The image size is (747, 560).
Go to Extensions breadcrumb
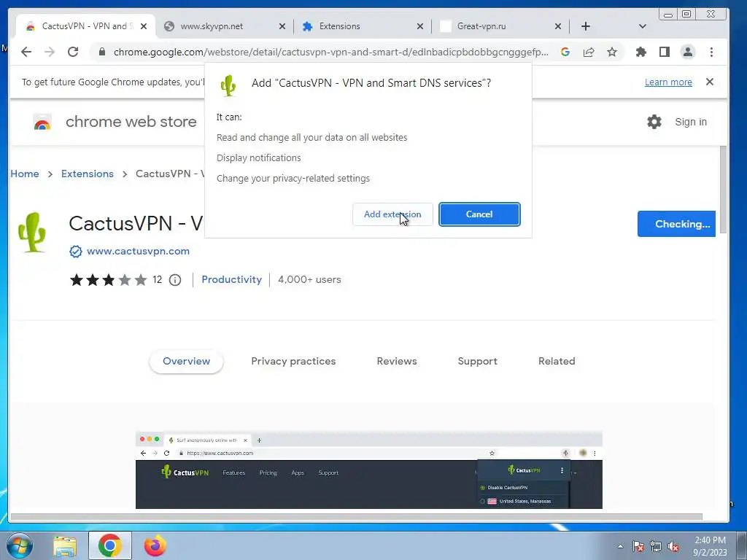pyautogui.click(x=88, y=174)
